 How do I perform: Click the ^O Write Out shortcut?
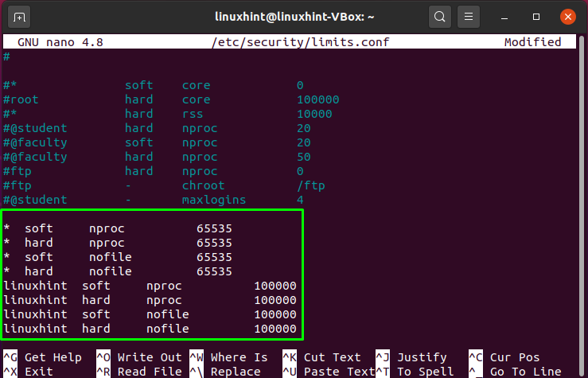(x=138, y=357)
